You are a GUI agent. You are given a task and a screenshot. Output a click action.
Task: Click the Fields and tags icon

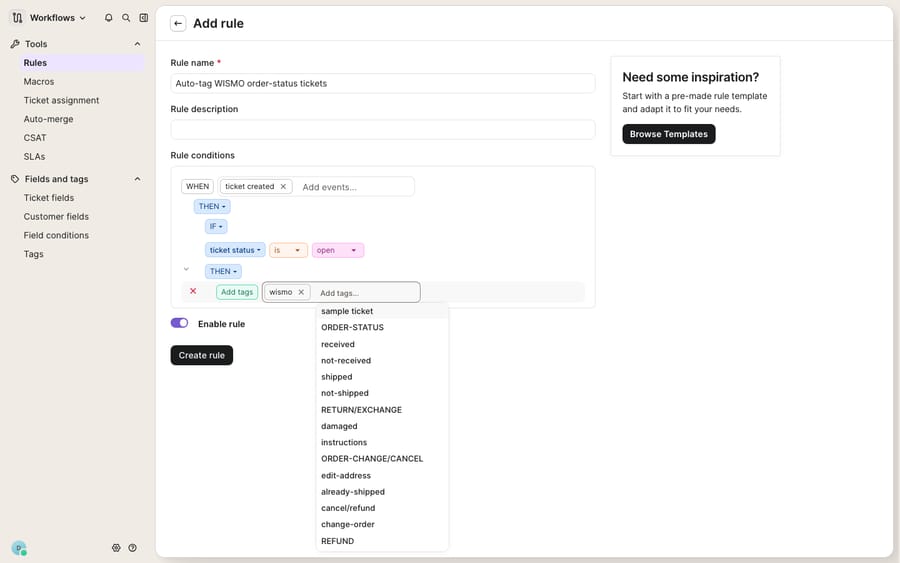[x=15, y=179]
